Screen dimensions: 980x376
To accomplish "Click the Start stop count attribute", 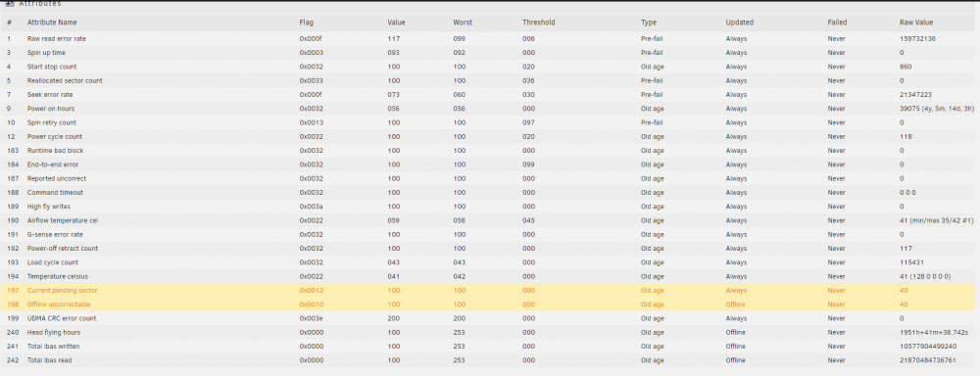I will [x=52, y=67].
